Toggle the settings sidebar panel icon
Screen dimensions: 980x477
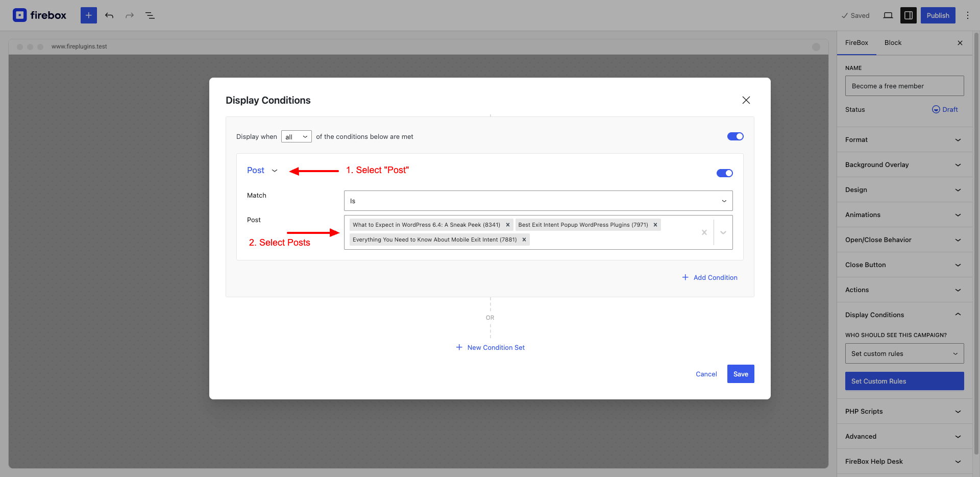[x=909, y=15]
